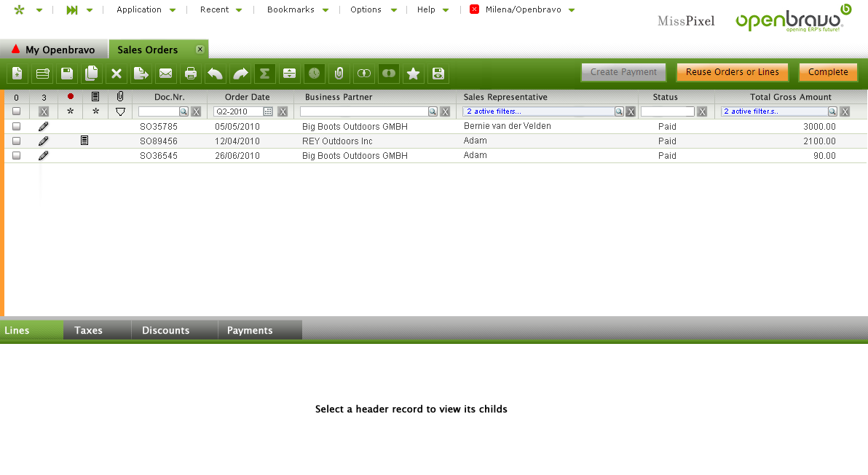The image size is (868, 475).
Task: Open the attachment filter funnel dropdown
Action: [x=120, y=112]
